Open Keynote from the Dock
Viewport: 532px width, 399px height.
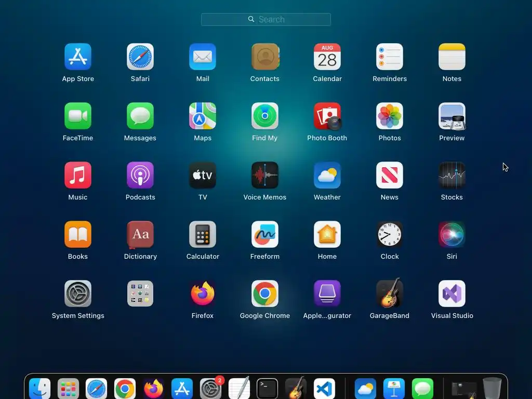coord(394,389)
